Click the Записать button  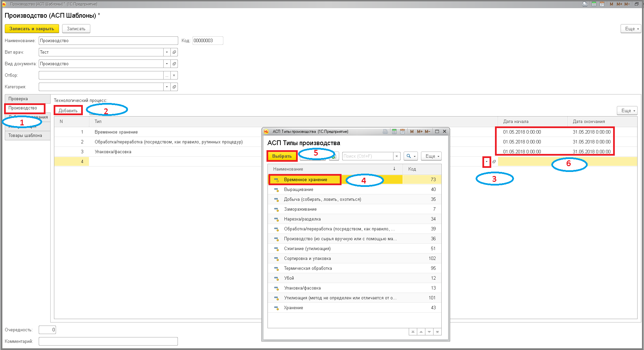[x=76, y=29]
